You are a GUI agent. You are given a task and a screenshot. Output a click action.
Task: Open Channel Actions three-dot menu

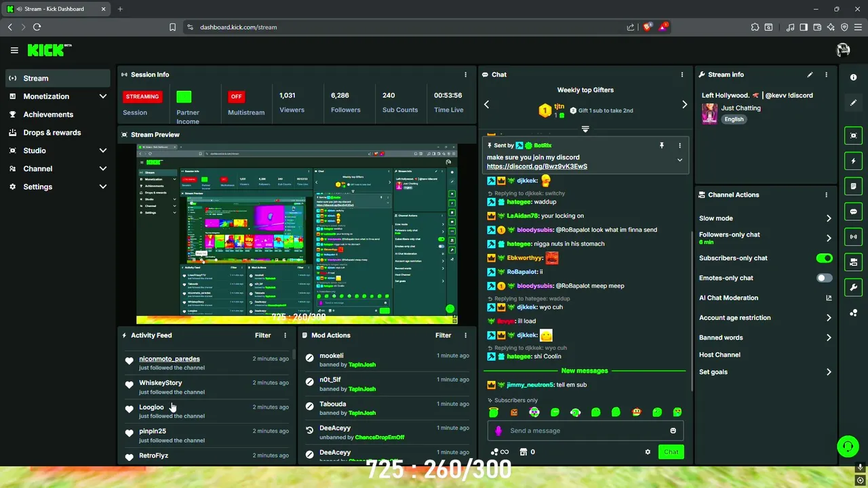click(x=826, y=195)
